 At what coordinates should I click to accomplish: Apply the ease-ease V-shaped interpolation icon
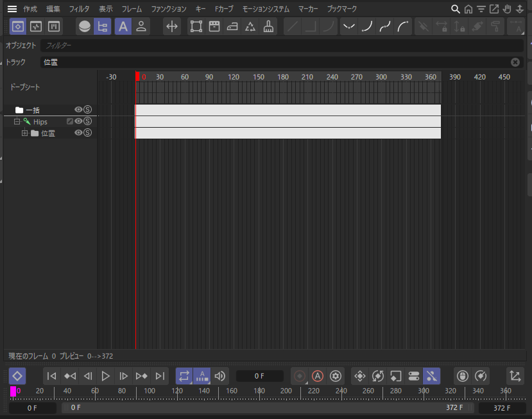349,26
